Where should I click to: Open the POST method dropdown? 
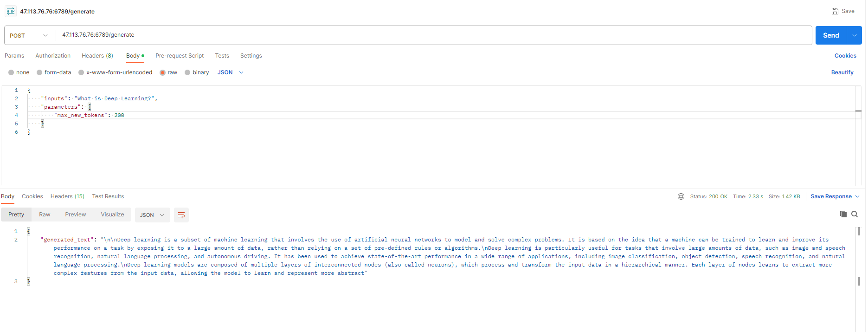point(29,35)
